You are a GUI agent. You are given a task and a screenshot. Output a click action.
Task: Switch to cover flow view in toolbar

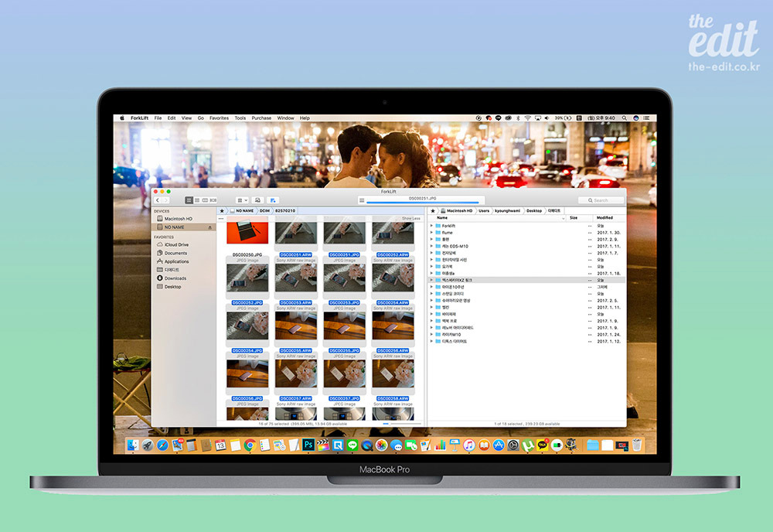(x=213, y=200)
